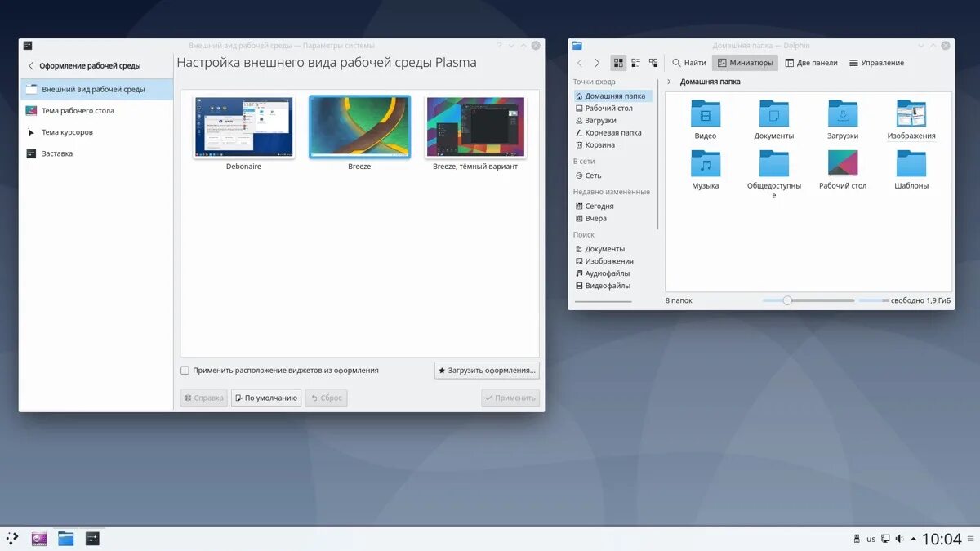
Task: Open Тема рабочего стола settings
Action: click(x=96, y=110)
